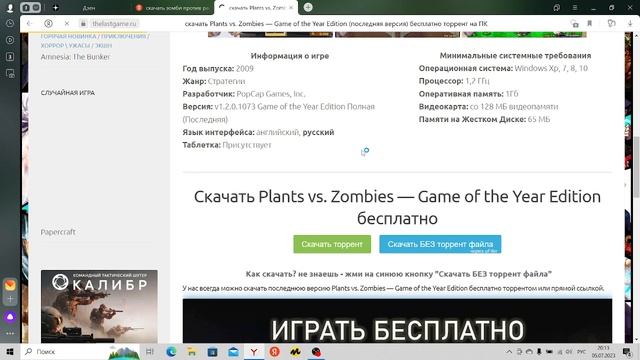
Task: Switch to the скачать зомби против tab
Action: pos(173,8)
